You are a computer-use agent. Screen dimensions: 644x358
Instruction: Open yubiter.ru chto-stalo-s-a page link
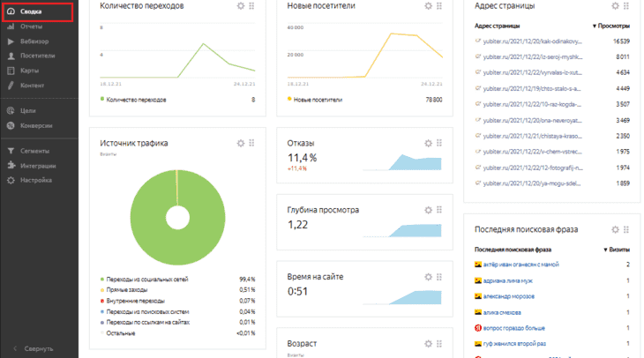click(532, 89)
